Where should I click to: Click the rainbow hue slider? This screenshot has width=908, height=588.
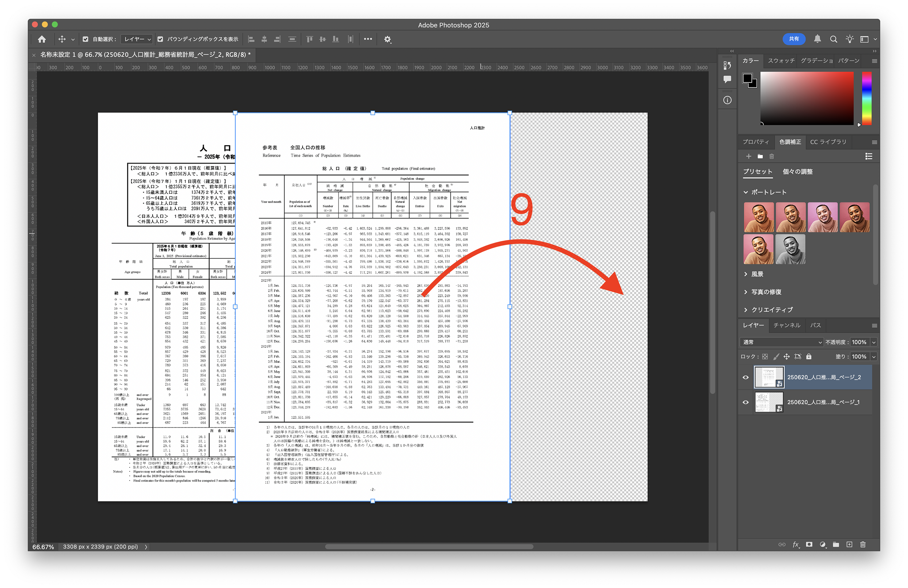click(867, 98)
